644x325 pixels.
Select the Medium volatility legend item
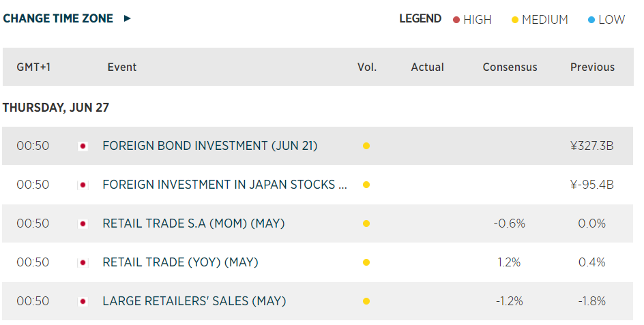pyautogui.click(x=544, y=20)
